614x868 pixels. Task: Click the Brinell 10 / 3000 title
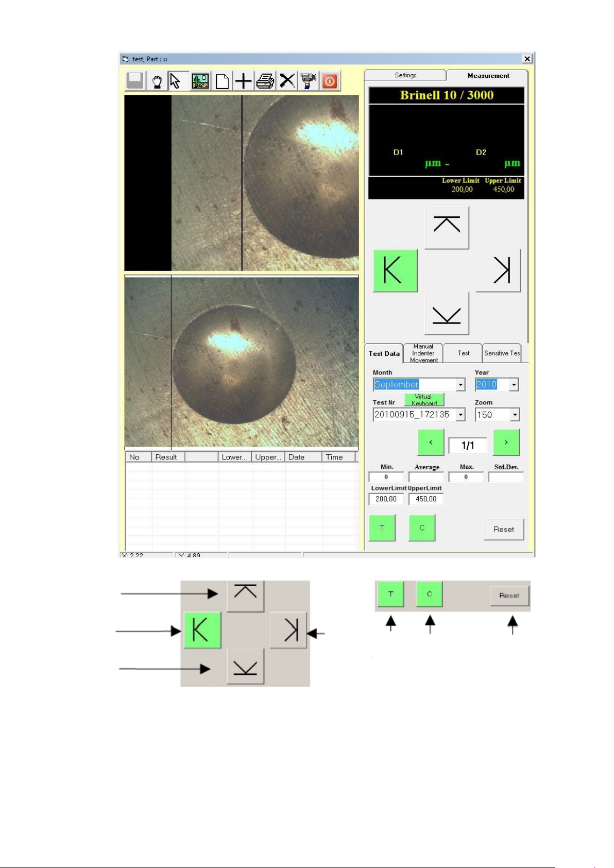coord(447,95)
